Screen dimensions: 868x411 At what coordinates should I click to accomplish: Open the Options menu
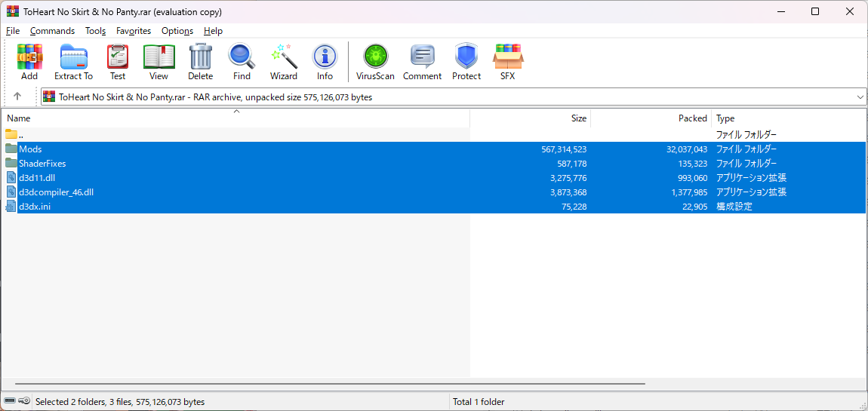click(x=177, y=31)
